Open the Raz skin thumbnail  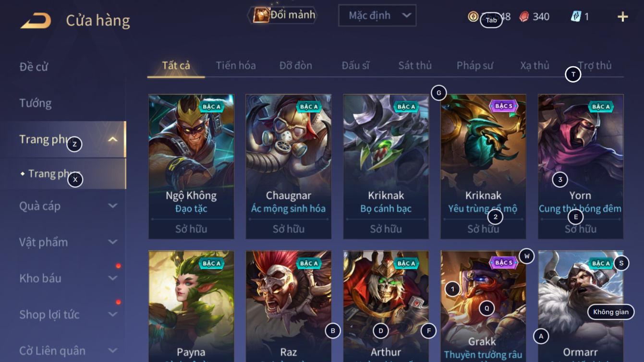pyautogui.click(x=289, y=306)
